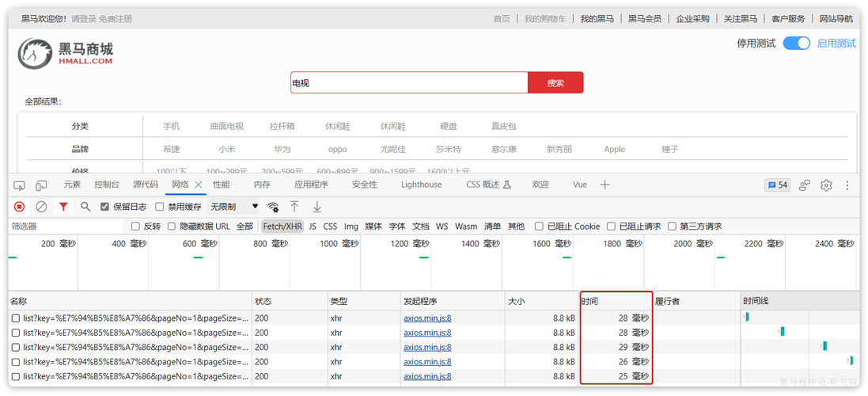Export HAR file with down arrow
This screenshot has width=868, height=396.
click(x=316, y=207)
